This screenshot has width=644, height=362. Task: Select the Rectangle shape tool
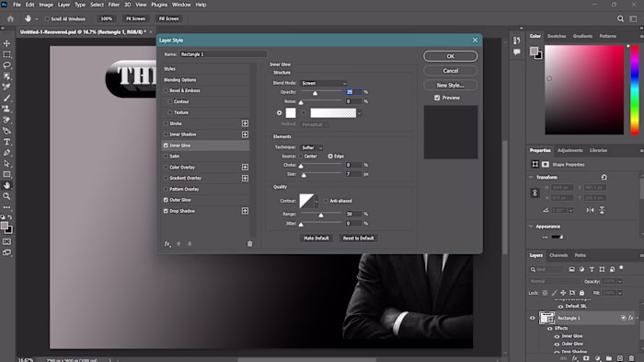pos(7,174)
